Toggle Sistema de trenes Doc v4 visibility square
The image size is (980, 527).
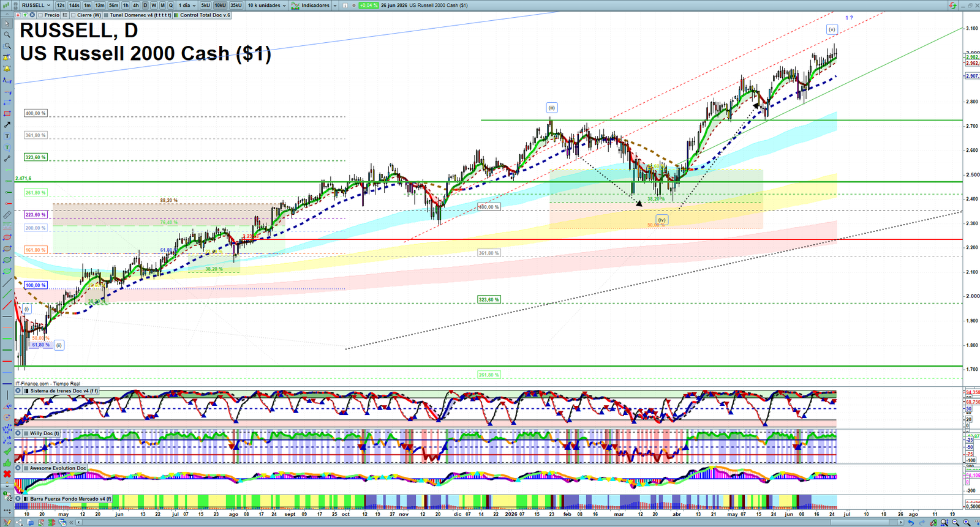tap(25, 391)
